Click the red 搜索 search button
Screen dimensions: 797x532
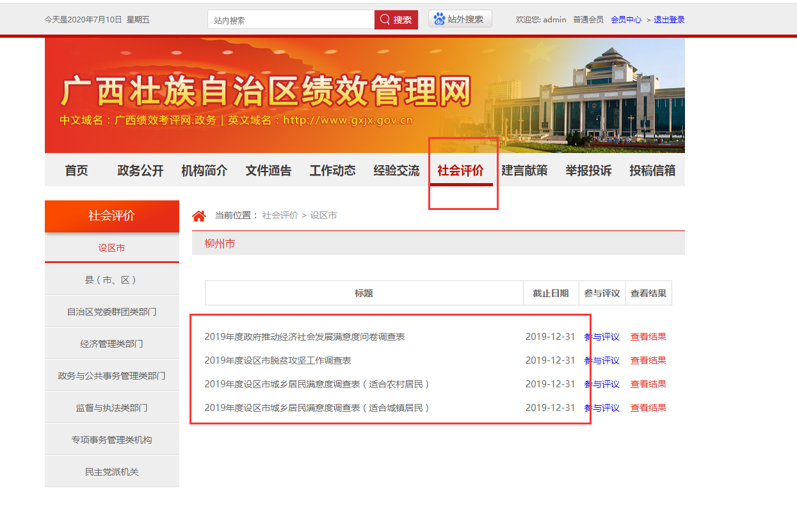coord(396,20)
